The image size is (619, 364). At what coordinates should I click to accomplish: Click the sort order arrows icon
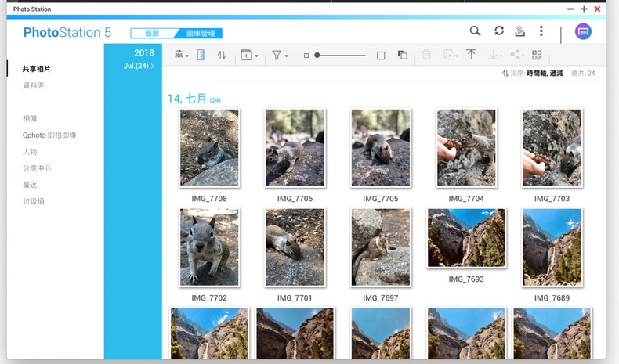pos(222,55)
